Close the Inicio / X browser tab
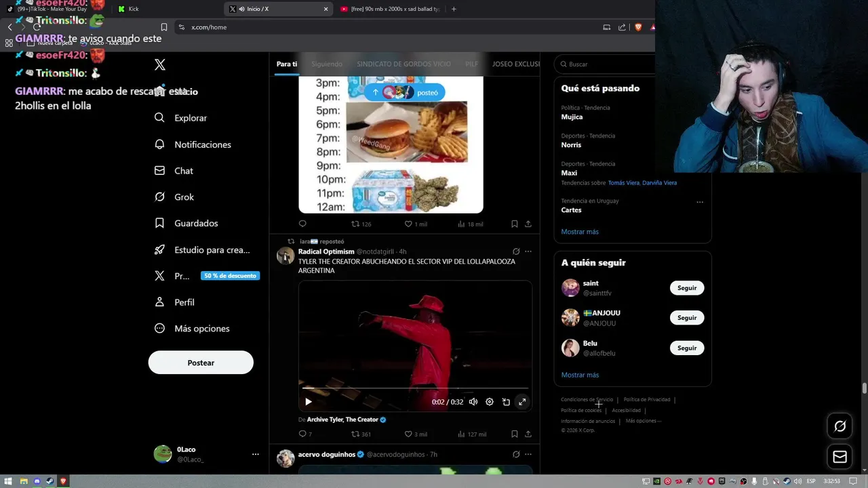 coord(325,9)
